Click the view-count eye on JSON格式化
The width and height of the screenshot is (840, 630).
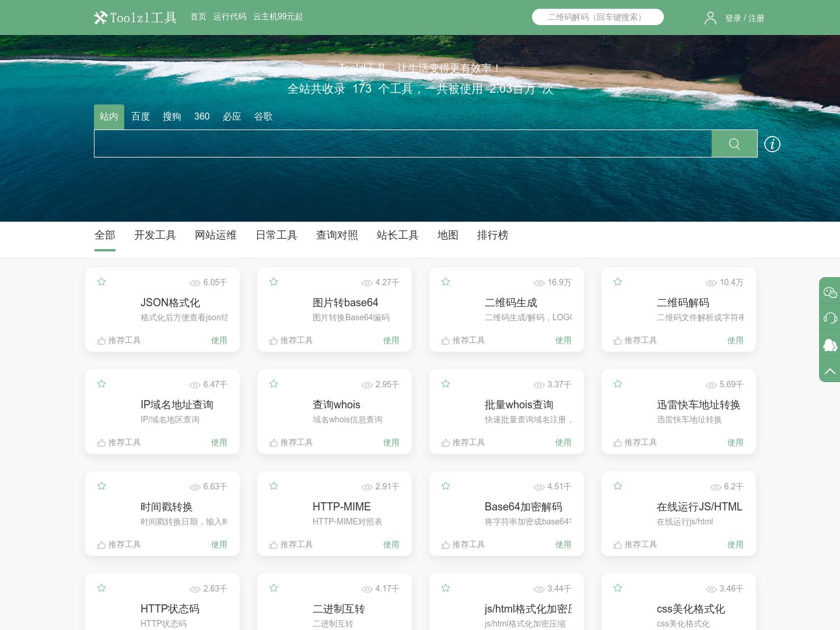pos(195,283)
